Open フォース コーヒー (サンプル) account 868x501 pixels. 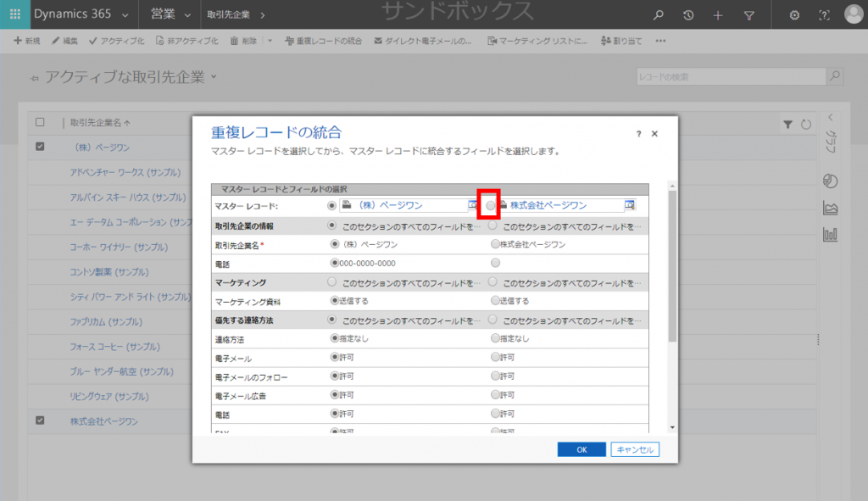pyautogui.click(x=114, y=347)
